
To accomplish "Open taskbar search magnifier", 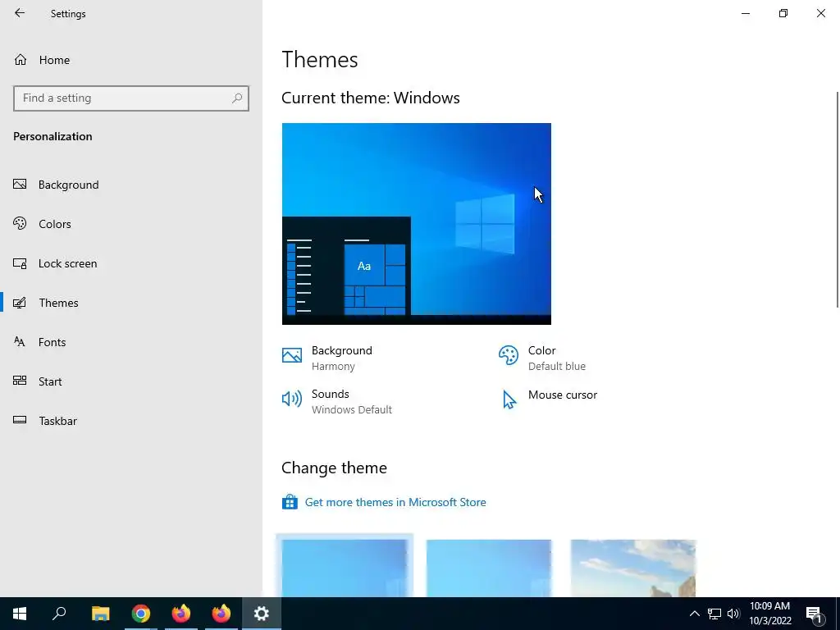I will click(x=59, y=614).
